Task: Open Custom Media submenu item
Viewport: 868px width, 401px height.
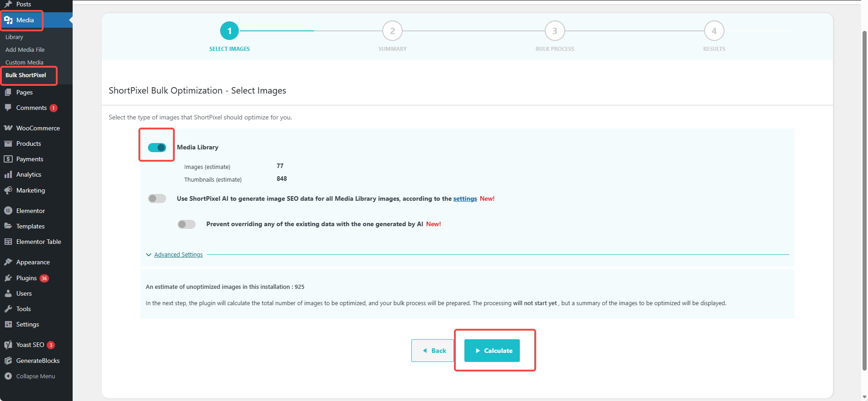Action: pyautogui.click(x=25, y=63)
